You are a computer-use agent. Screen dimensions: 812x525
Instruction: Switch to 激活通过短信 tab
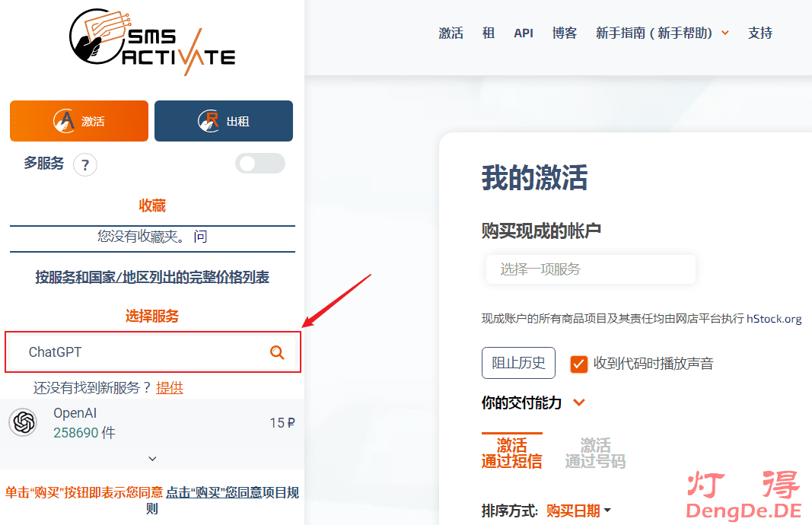pyautogui.click(x=511, y=453)
